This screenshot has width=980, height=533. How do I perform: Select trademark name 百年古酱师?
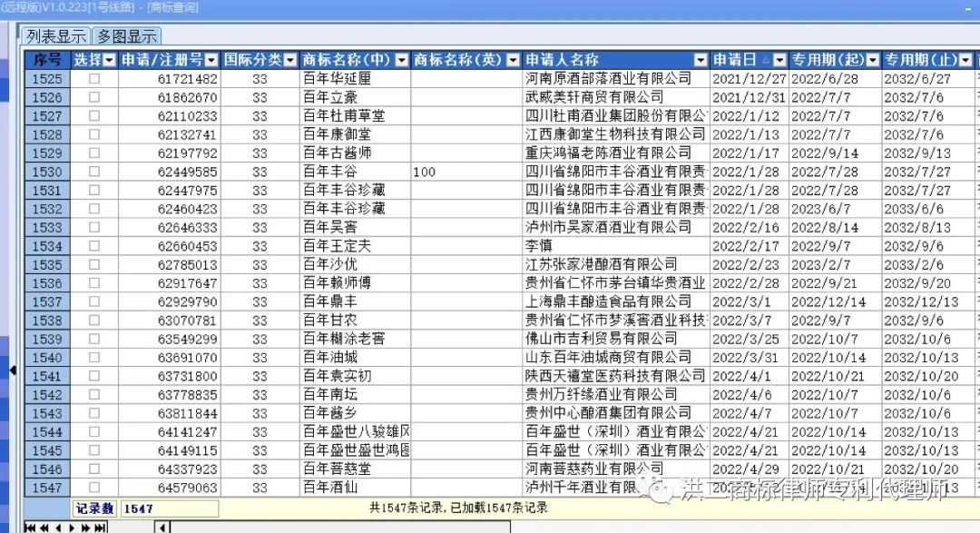point(337,153)
